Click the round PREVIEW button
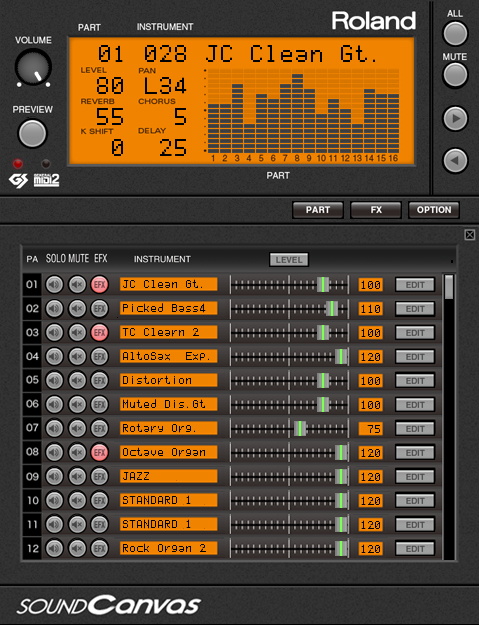Screen dimensions: 479x625 pos(32,134)
